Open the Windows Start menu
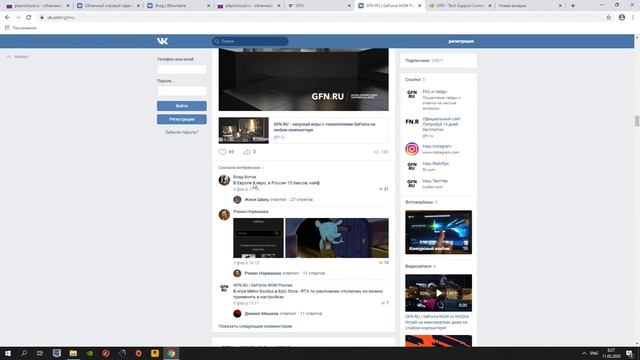 click(x=7, y=353)
